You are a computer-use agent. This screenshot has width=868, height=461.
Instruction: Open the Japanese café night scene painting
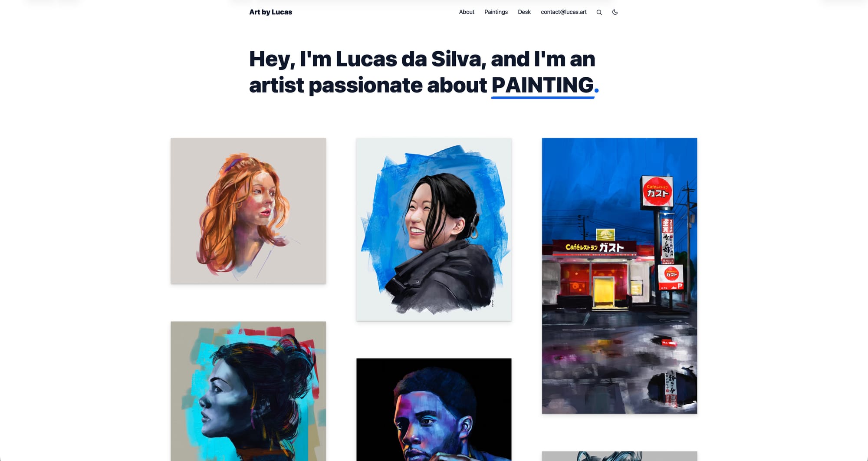pyautogui.click(x=619, y=276)
